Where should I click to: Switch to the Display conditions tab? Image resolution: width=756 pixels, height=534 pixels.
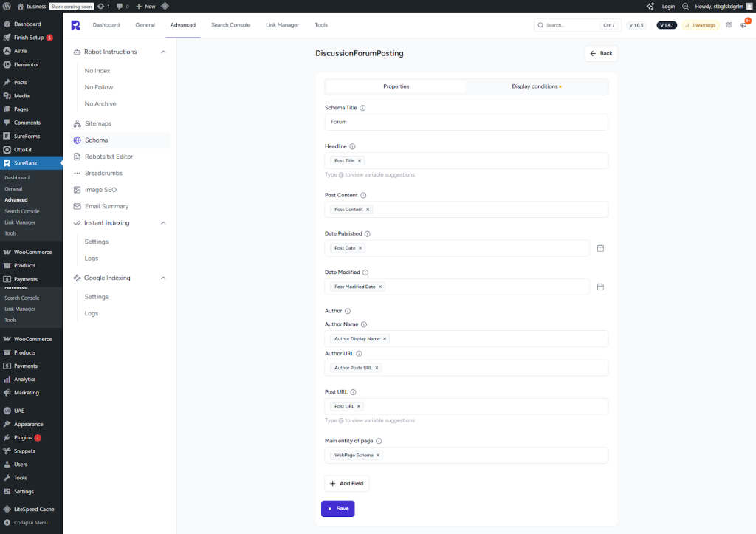click(536, 86)
